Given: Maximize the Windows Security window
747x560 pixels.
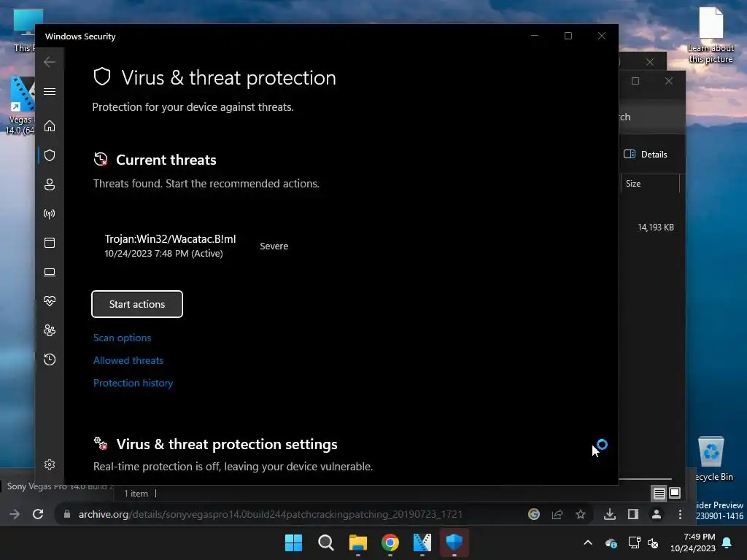Looking at the screenshot, I should (x=568, y=36).
